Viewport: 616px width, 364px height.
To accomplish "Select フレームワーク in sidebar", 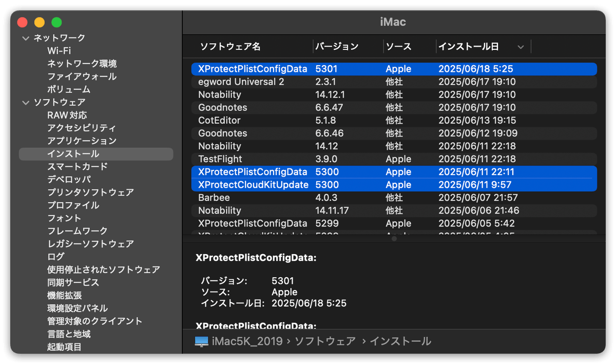I will [x=78, y=231].
